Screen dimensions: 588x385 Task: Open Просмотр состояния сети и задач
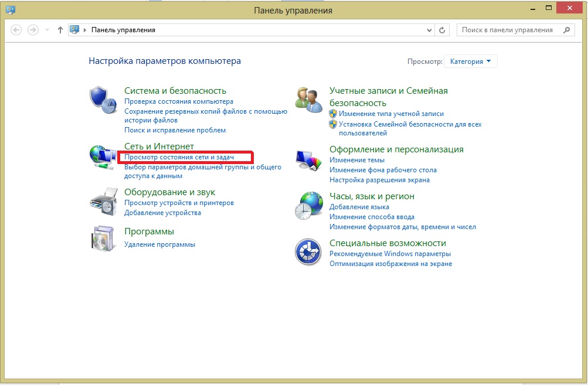179,157
